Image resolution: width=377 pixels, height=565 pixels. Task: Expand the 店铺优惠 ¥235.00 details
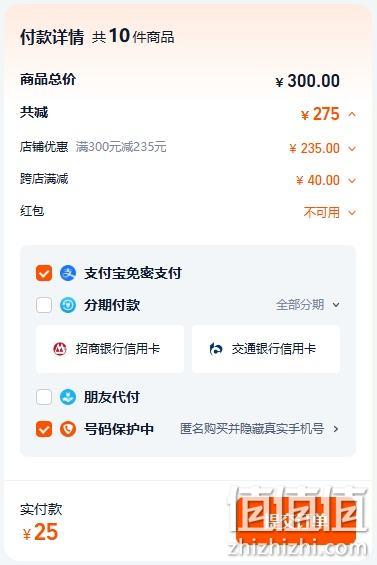click(x=352, y=148)
